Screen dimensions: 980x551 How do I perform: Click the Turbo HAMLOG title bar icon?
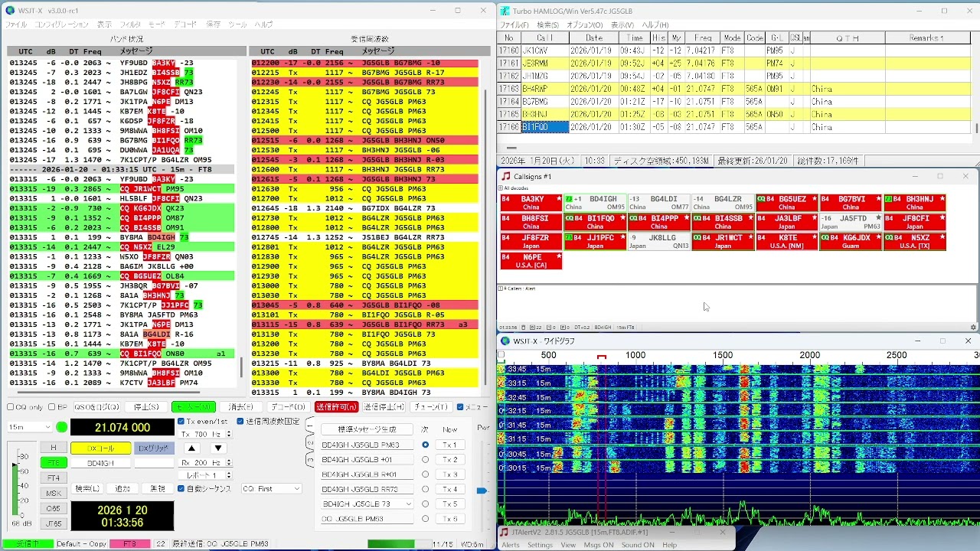[x=505, y=11]
